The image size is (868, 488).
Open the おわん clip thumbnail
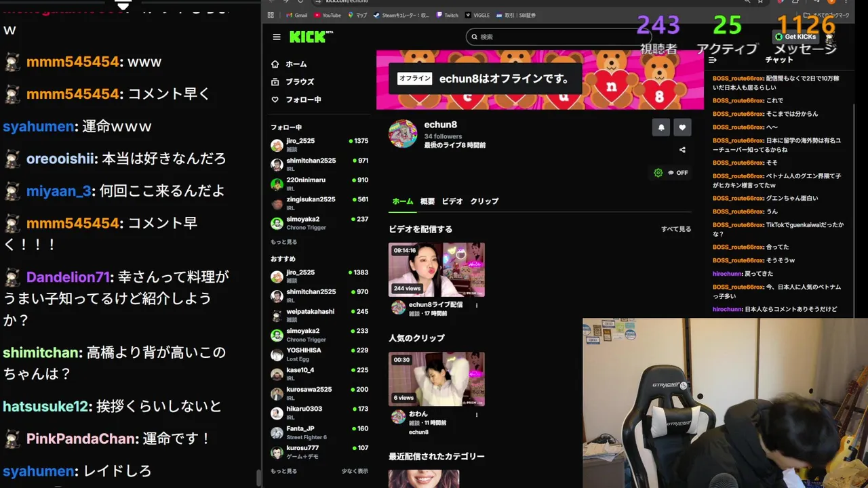point(437,379)
